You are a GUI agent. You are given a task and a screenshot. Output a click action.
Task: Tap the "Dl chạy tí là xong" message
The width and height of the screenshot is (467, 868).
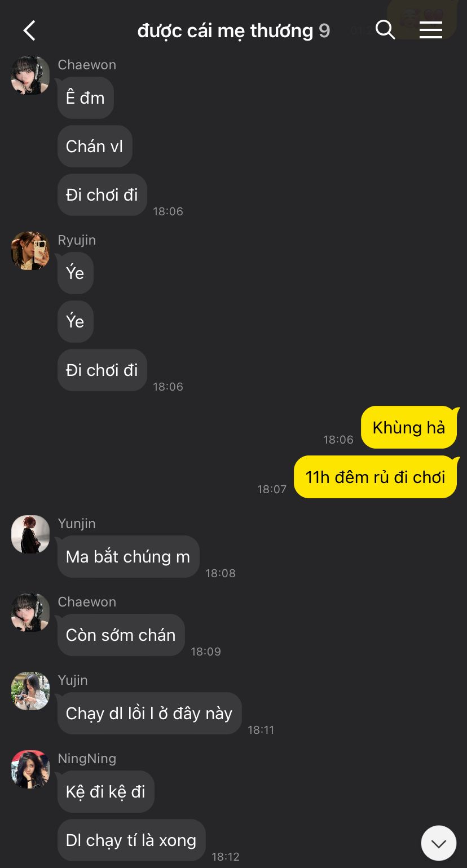pos(131,840)
